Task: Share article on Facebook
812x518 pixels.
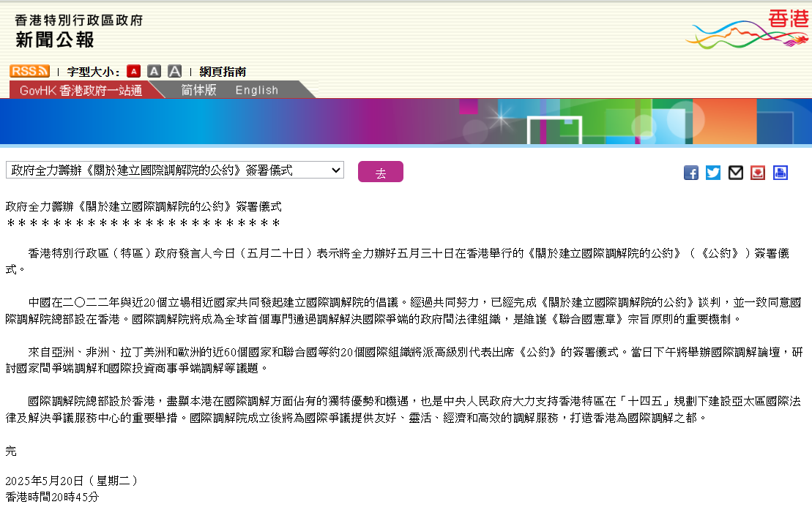Action: pos(690,173)
